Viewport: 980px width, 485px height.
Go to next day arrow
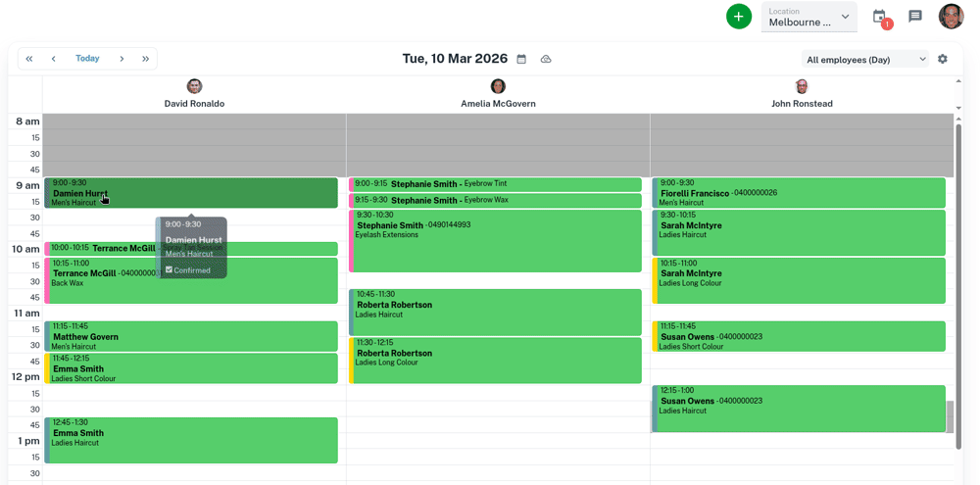tap(122, 59)
